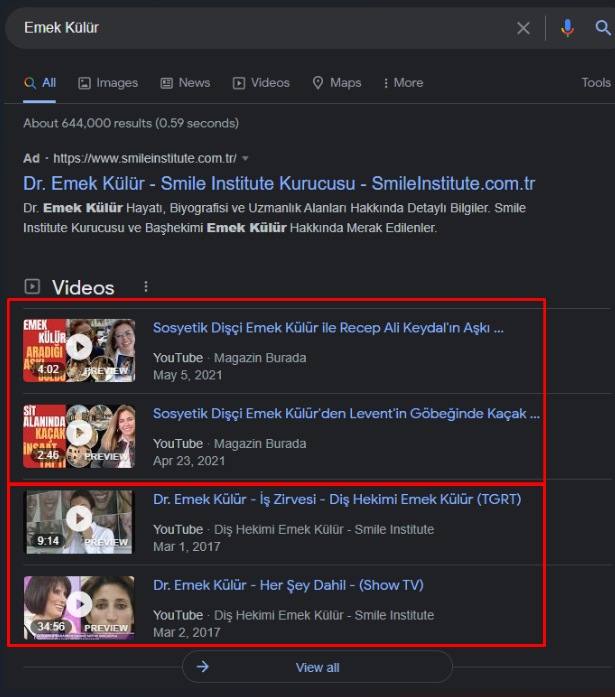Open the Her Şey Dahil (Show TV) video
The height and width of the screenshot is (697, 615).
click(x=288, y=585)
